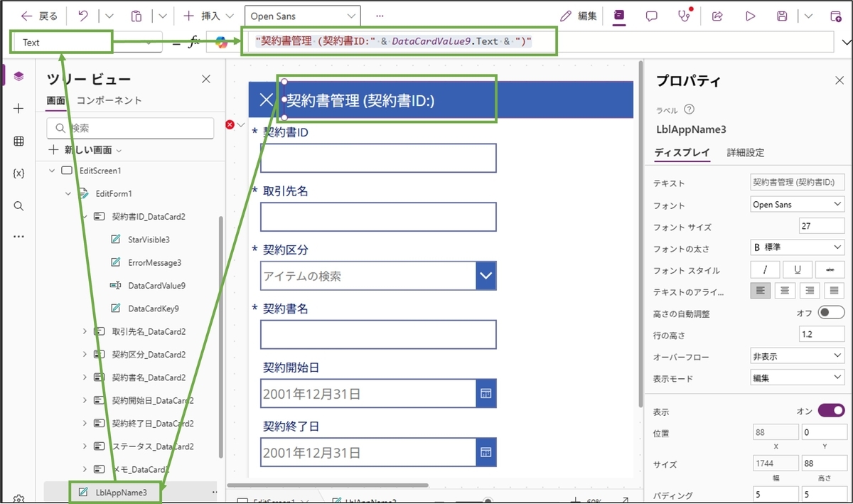Open the 契約区分 combo box dropdown arrow
Viewport: 853px width, 504px height.
(486, 276)
